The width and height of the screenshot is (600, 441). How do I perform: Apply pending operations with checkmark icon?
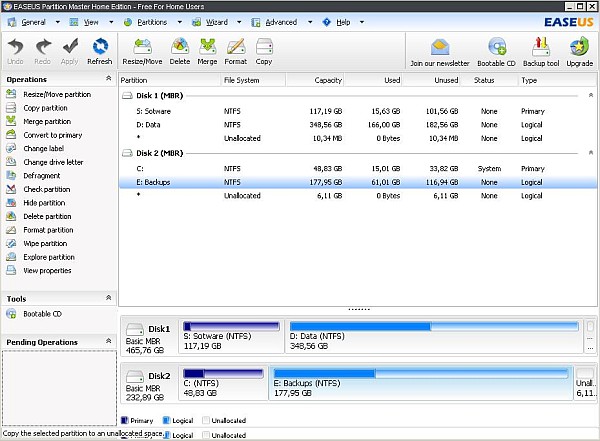[70, 51]
